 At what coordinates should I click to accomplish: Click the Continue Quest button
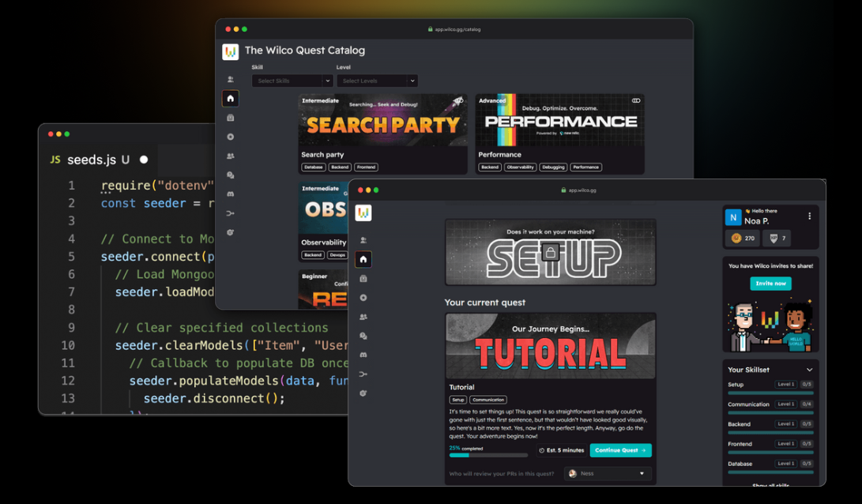click(621, 450)
